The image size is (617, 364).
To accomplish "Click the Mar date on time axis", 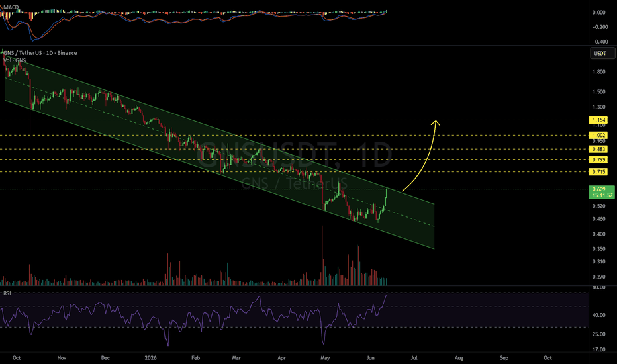I will click(x=236, y=357).
